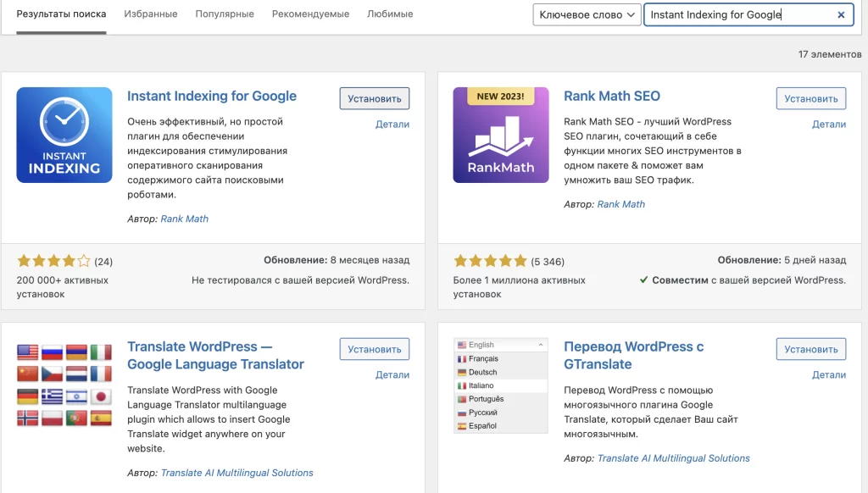This screenshot has width=868, height=493.
Task: Switch to the Популярные tab
Action: (x=225, y=14)
